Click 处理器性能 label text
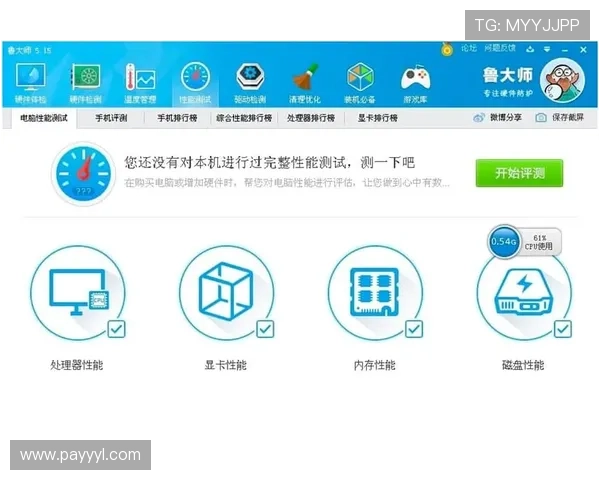The width and height of the screenshot is (600, 480). point(77,365)
